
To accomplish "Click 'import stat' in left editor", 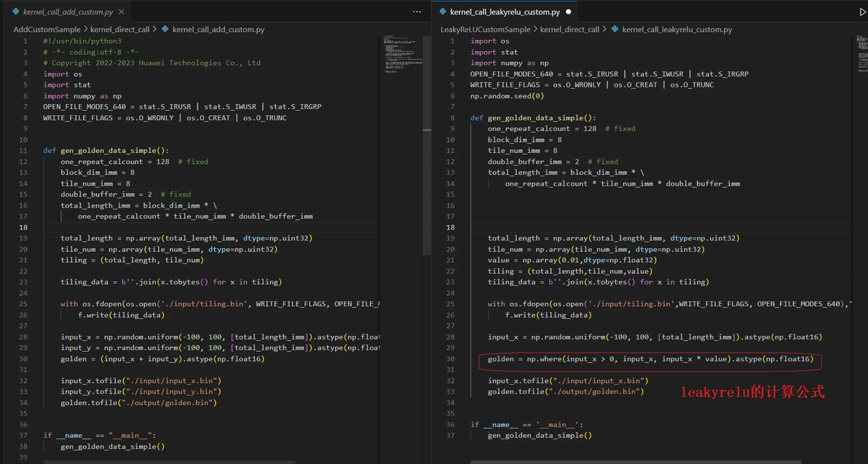I will [x=67, y=84].
